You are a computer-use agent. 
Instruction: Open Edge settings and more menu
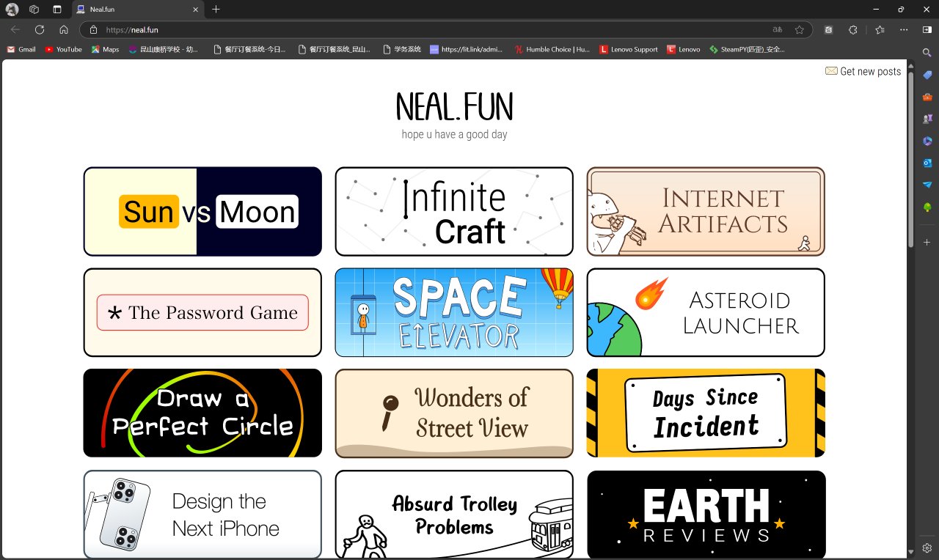(904, 30)
